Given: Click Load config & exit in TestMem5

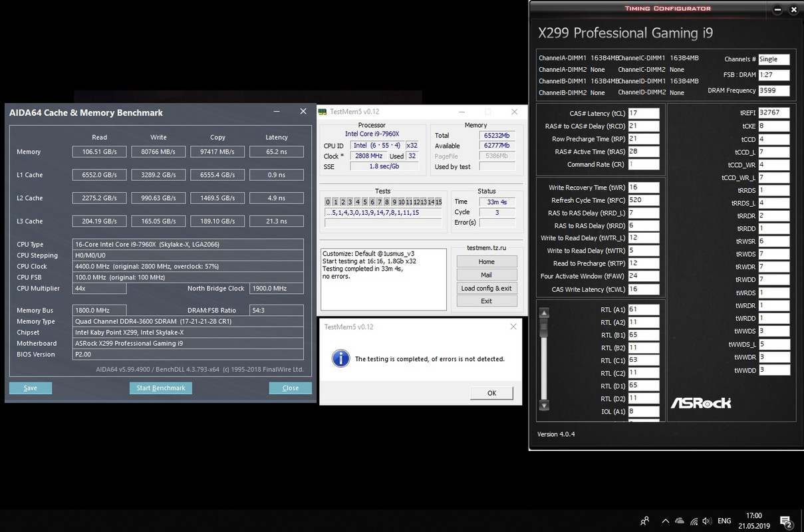Looking at the screenshot, I should point(486,288).
